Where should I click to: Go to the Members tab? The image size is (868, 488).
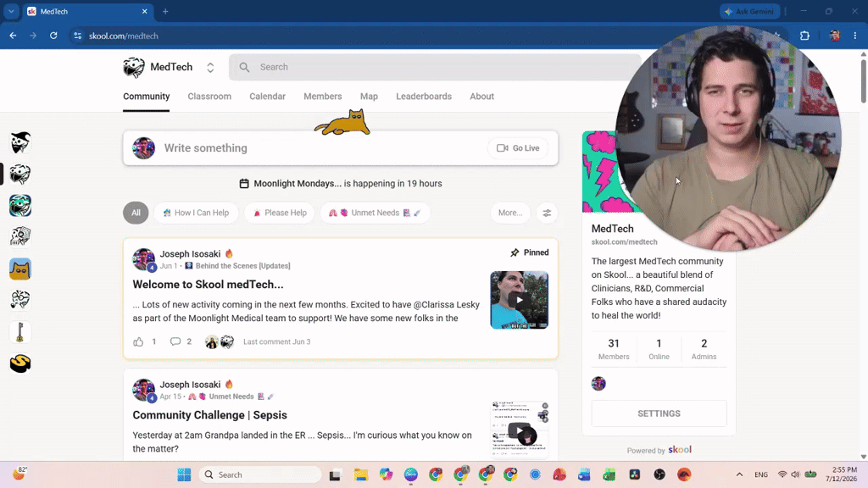point(323,97)
